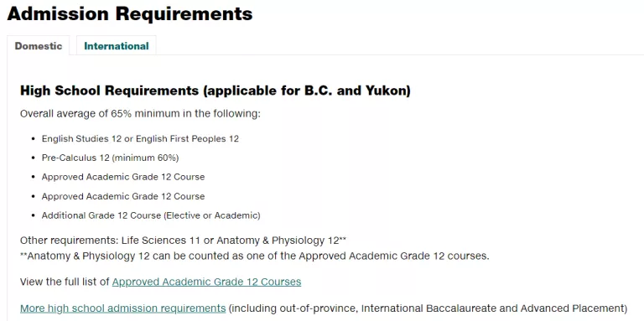Click the Pre-Calculus 12 minimum 60% item
The height and width of the screenshot is (321, 644).
110,158
